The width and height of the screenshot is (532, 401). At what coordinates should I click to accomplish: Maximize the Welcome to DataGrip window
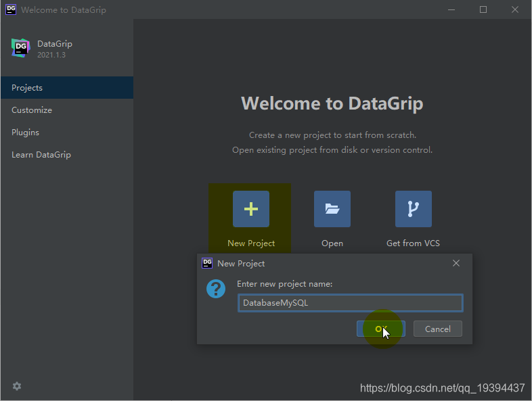[483, 9]
